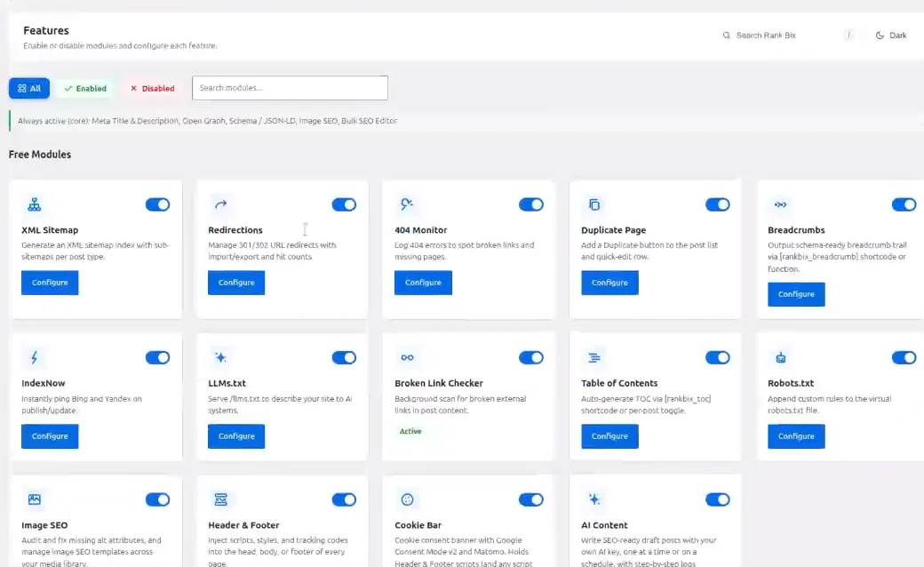Click the Search modules input field
This screenshot has width=924, height=567.
pyautogui.click(x=290, y=88)
